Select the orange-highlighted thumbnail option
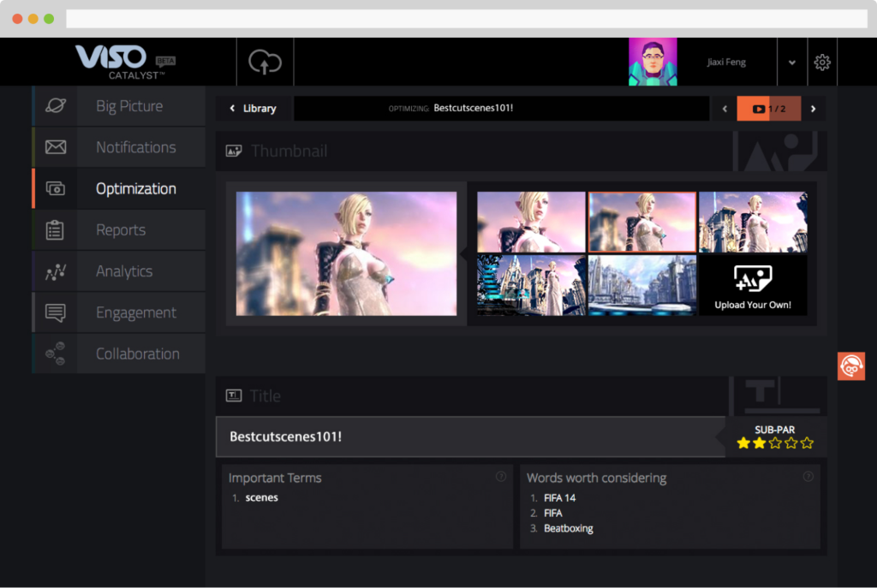 pyautogui.click(x=641, y=222)
